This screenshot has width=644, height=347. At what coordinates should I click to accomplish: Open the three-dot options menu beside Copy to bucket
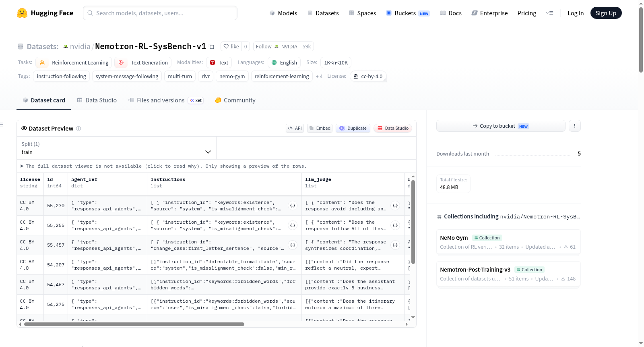574,126
